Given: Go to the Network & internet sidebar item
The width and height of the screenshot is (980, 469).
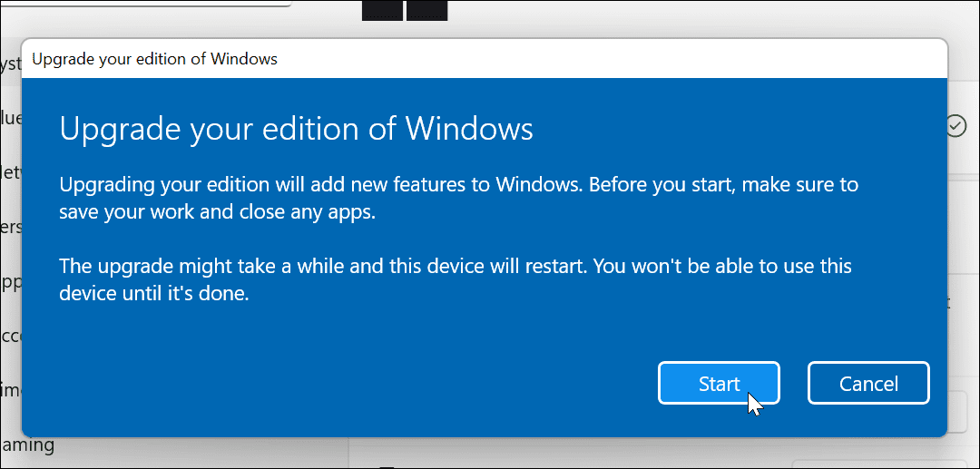Looking at the screenshot, I should [x=9, y=171].
